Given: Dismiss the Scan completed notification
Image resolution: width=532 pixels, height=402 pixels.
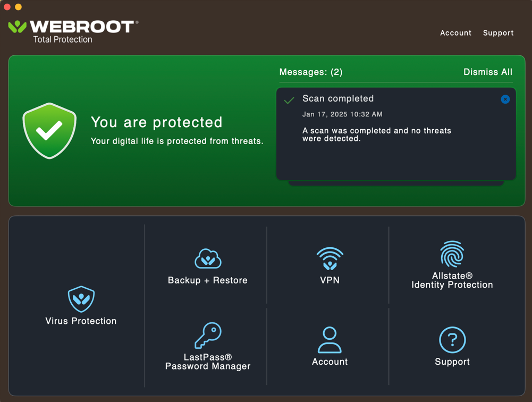Looking at the screenshot, I should coord(505,99).
